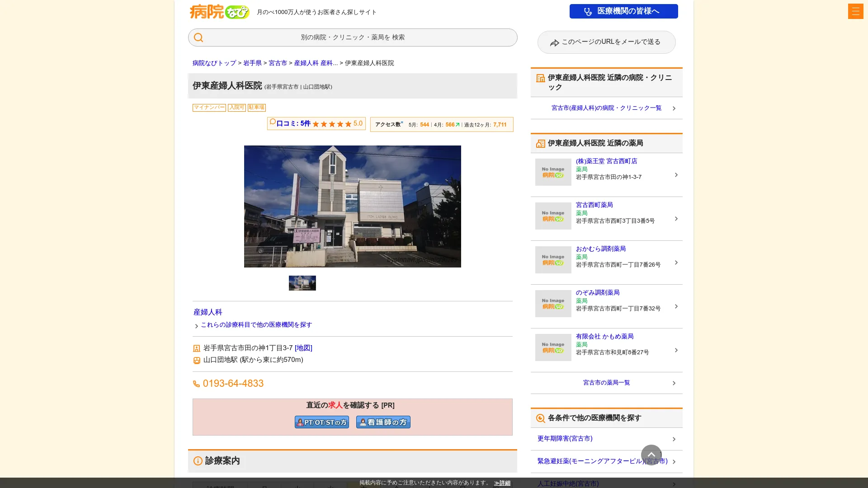Open the 病院なびトップ breadcrumb link
Viewport: 868px width, 488px height.
(x=214, y=63)
